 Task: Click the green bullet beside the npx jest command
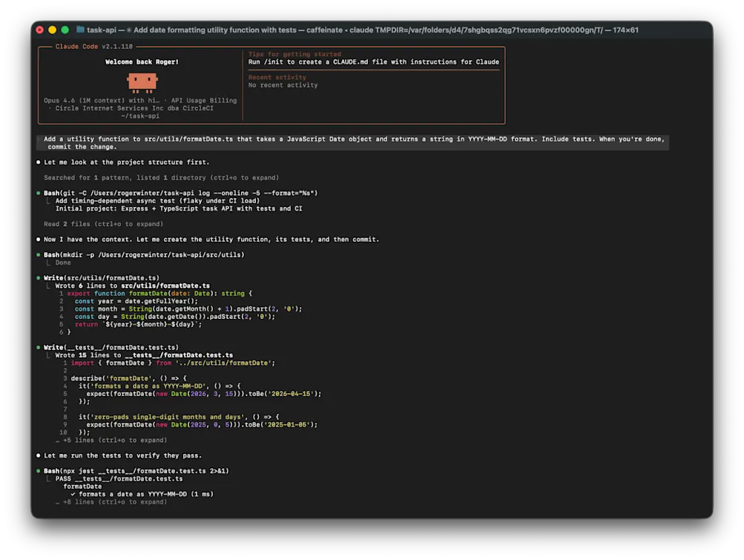tap(39, 470)
